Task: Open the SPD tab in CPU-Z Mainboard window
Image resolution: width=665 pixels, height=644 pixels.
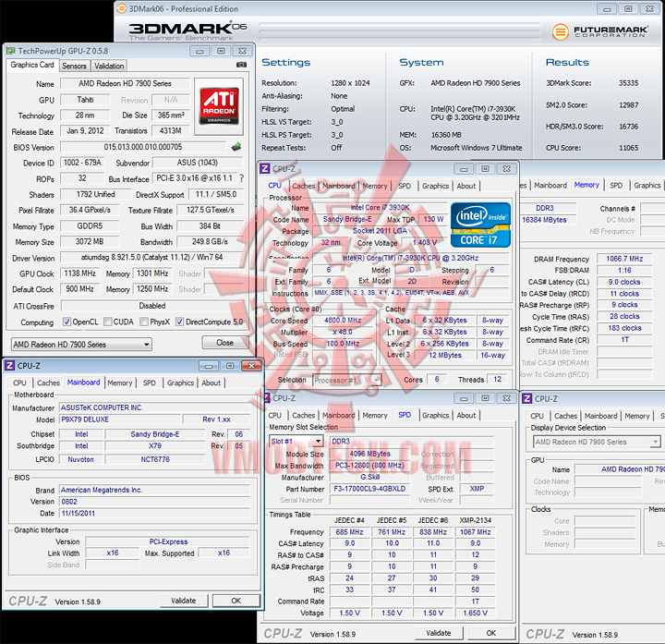Action: (150, 383)
